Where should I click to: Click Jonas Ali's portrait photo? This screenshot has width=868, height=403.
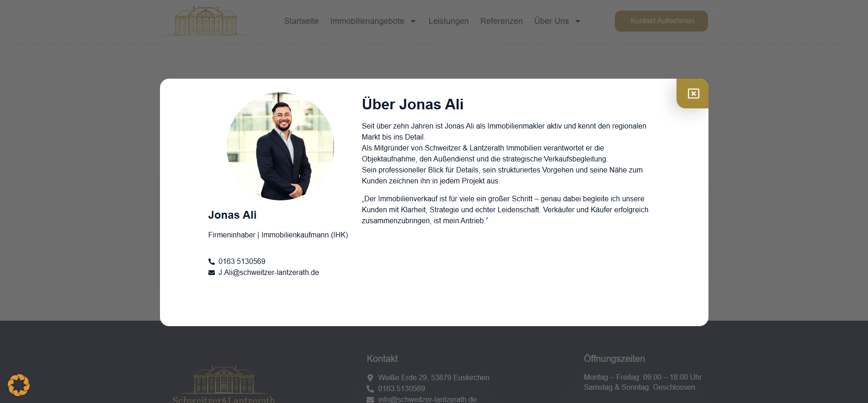pos(280,146)
